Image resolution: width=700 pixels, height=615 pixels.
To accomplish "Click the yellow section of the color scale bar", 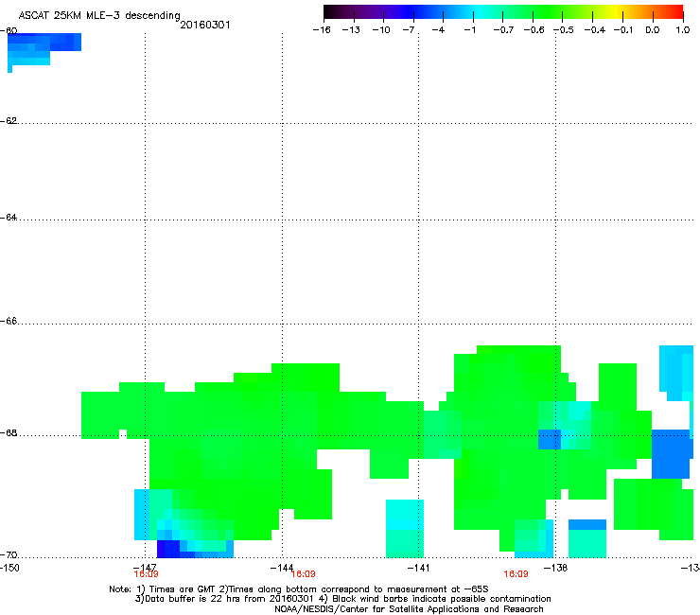I will click(x=619, y=12).
